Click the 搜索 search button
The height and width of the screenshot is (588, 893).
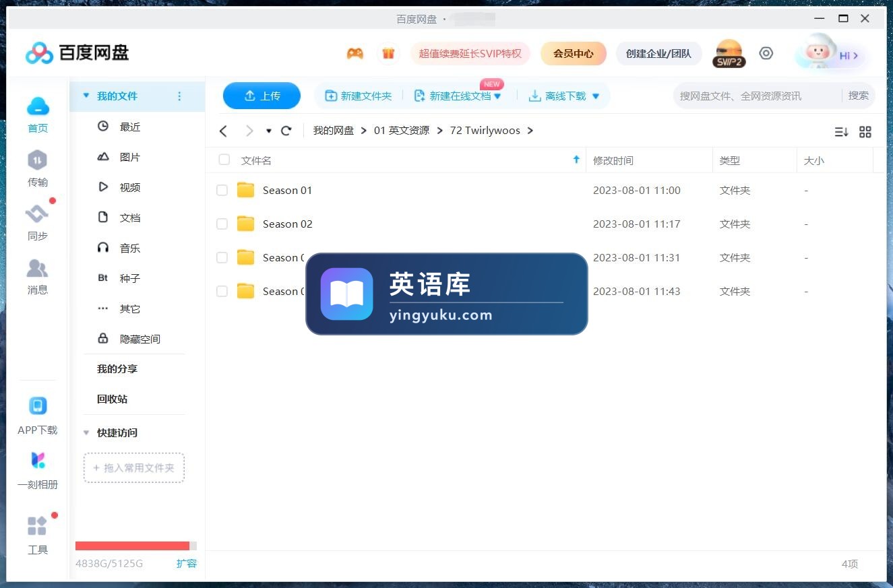click(858, 96)
